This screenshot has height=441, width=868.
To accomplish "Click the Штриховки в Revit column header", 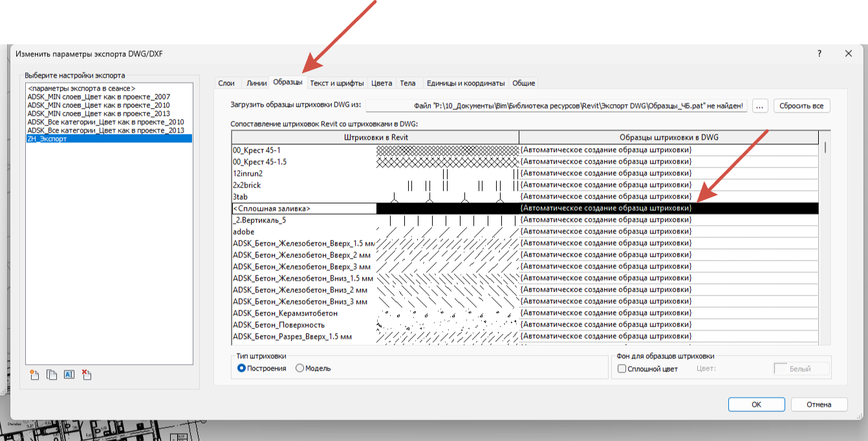I will tap(375, 137).
